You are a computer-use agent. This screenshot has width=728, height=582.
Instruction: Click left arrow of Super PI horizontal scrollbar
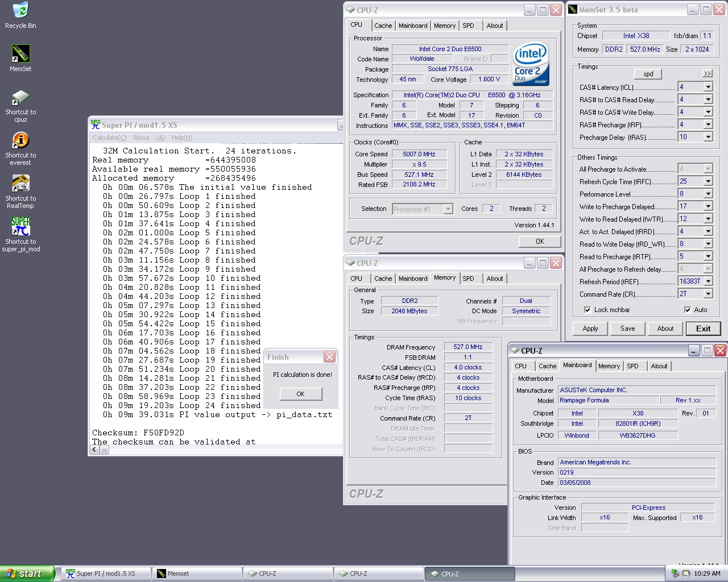(x=94, y=450)
